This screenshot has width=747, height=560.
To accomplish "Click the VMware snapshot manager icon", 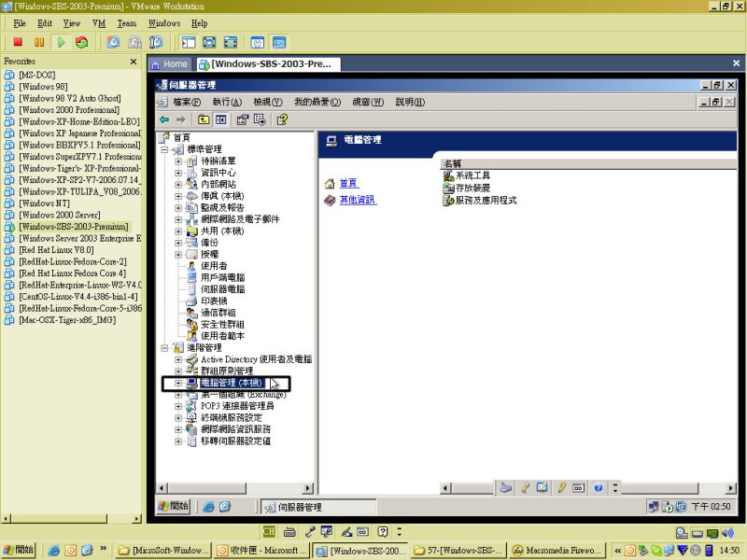I will [156, 42].
